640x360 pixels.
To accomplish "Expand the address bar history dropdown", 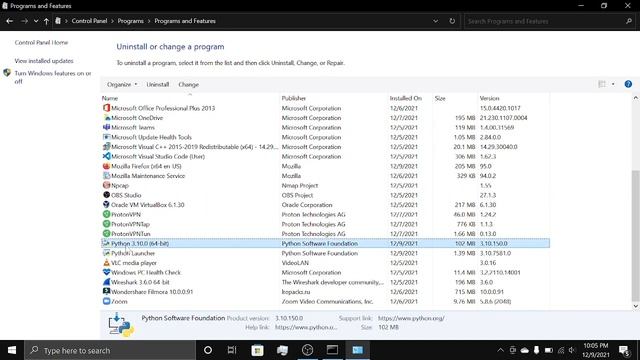I will [436, 21].
